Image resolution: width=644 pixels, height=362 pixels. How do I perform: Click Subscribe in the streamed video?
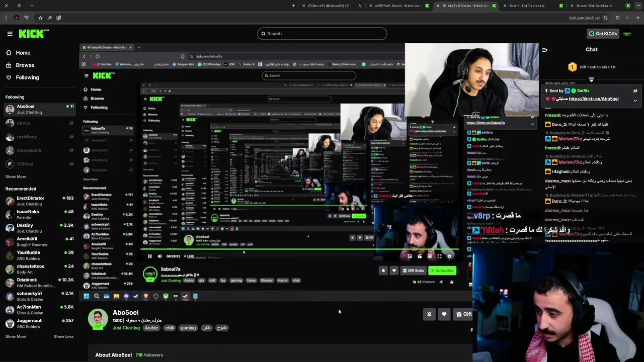442,270
